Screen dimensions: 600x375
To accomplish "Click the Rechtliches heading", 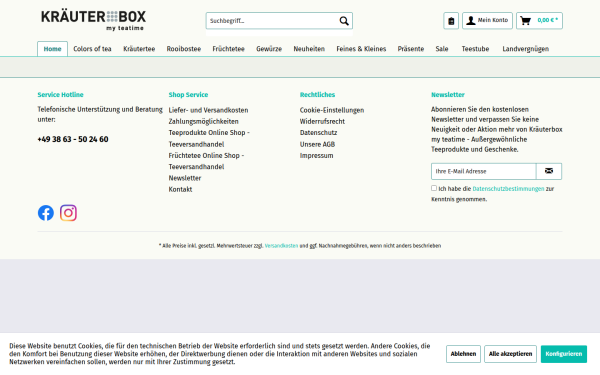I will pos(317,95).
